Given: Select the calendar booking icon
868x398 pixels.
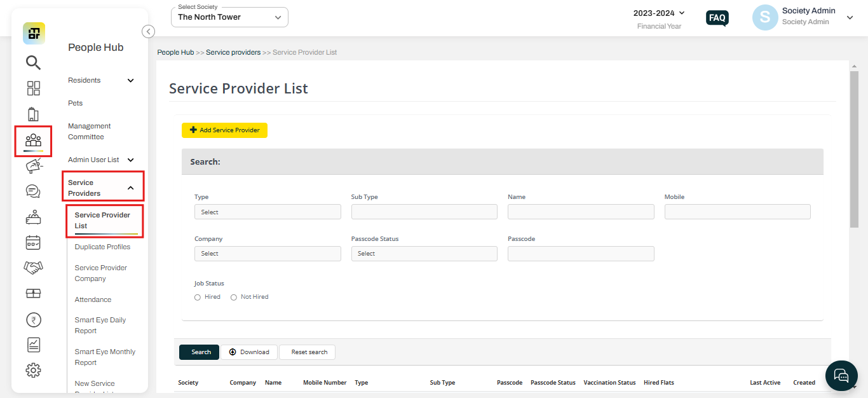Looking at the screenshot, I should (33, 242).
